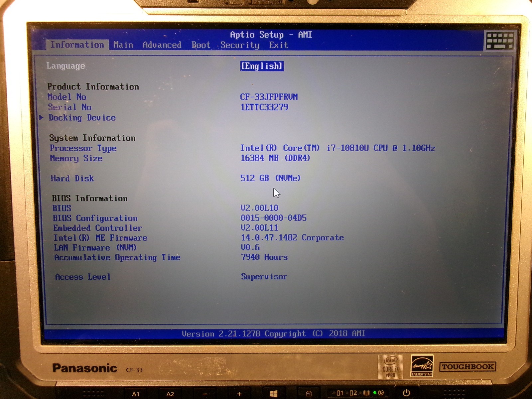Click the Version 2.21.1278 copyright footer
Screen dimensions: 532x399
tap(273, 333)
